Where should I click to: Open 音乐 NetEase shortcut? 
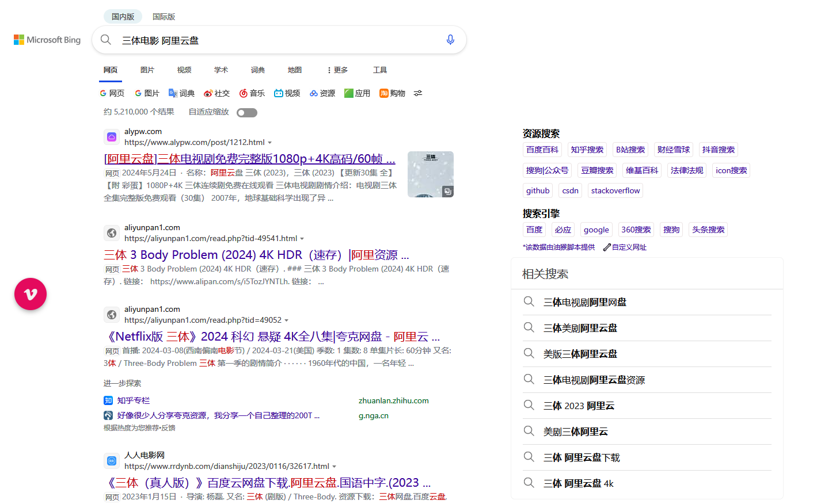(252, 93)
